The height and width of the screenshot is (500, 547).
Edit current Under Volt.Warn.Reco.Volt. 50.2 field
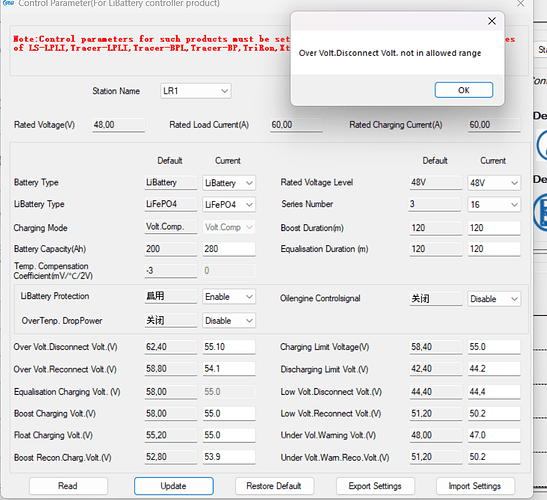click(x=494, y=457)
